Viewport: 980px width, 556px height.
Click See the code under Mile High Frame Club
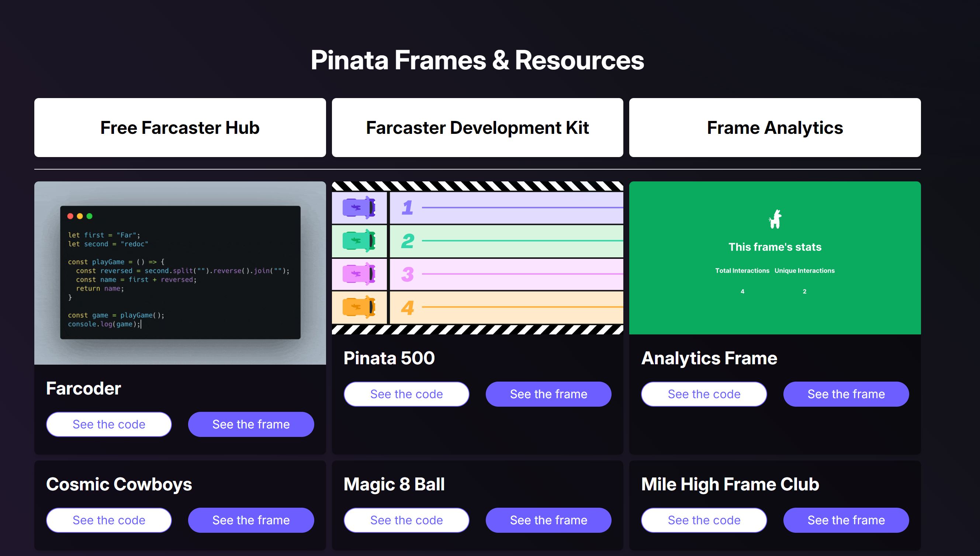pos(704,520)
